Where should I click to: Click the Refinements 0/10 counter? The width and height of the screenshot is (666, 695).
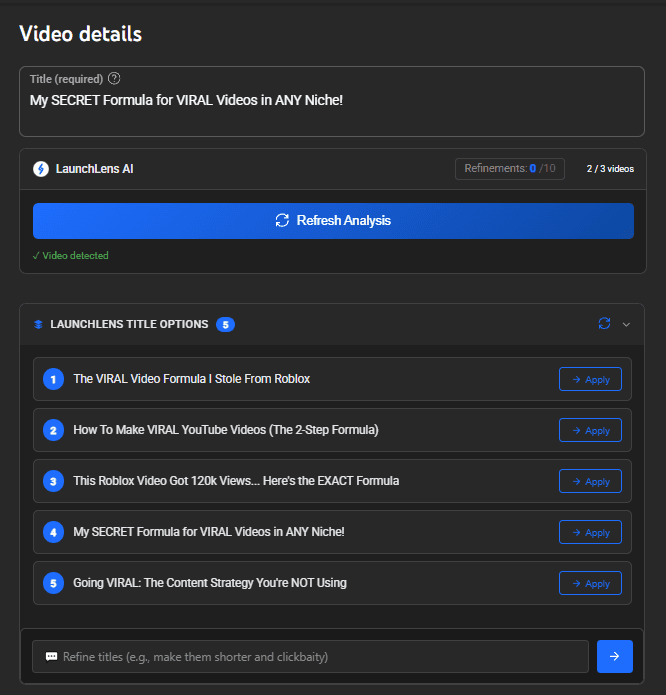[509, 169]
